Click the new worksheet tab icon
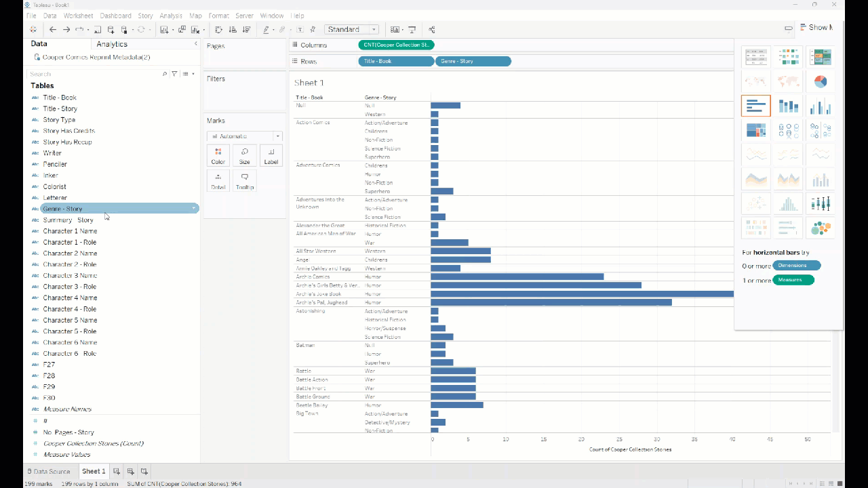The image size is (868, 488). pos(117,471)
